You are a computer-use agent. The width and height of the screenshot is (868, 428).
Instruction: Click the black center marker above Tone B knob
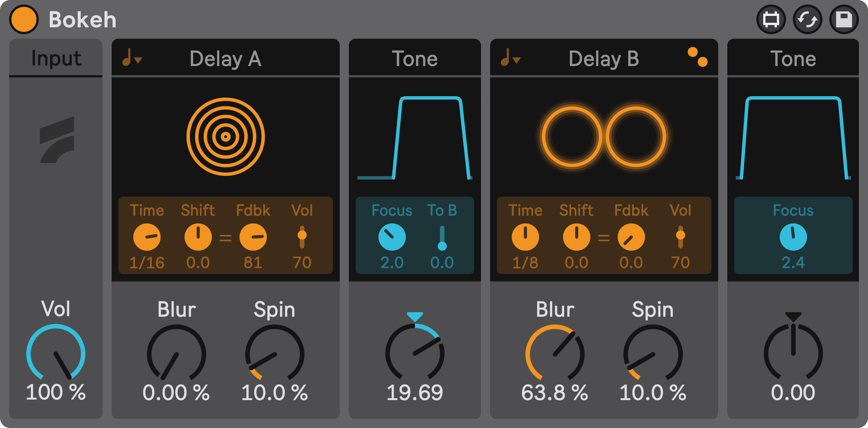click(793, 317)
